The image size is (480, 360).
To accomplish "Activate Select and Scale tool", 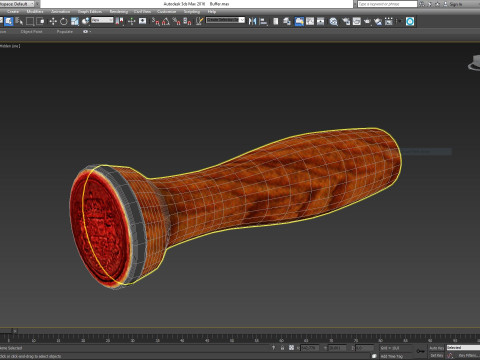I will point(74,21).
